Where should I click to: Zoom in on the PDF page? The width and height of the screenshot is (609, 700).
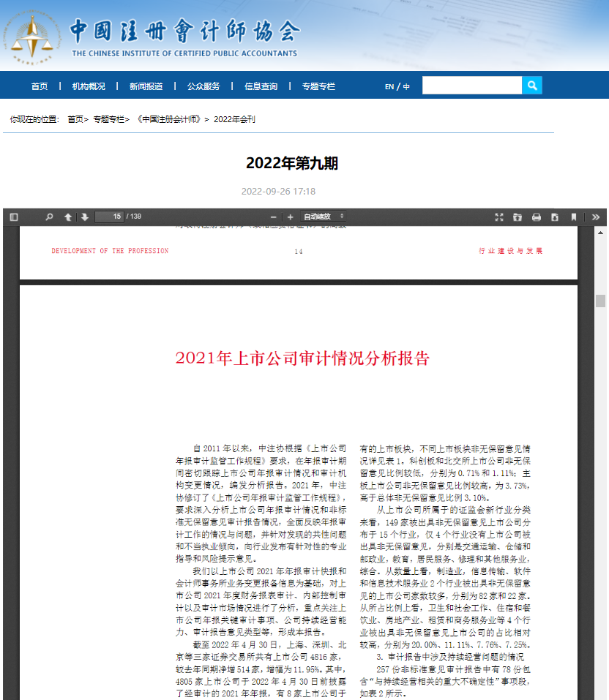[290, 217]
